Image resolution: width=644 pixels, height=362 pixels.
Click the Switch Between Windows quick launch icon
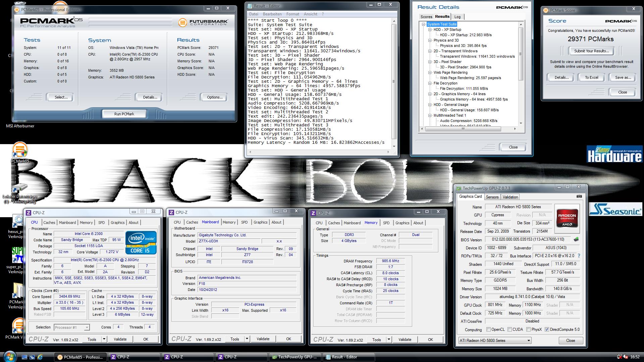click(x=32, y=357)
